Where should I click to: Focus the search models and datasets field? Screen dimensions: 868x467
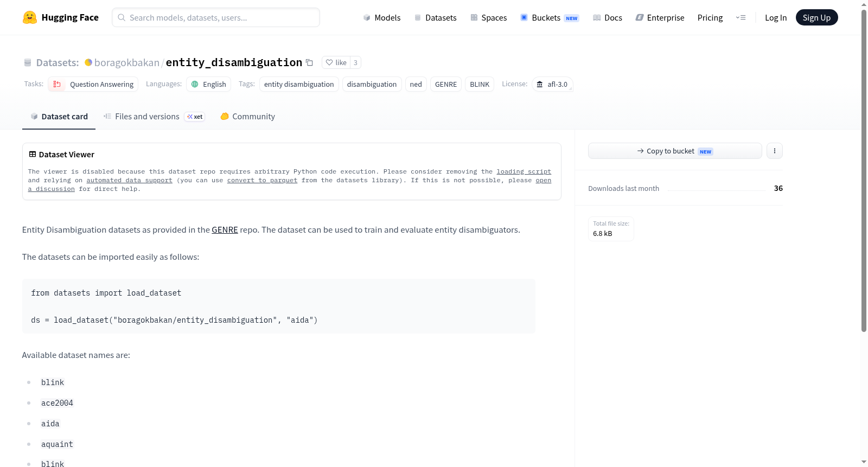click(216, 17)
